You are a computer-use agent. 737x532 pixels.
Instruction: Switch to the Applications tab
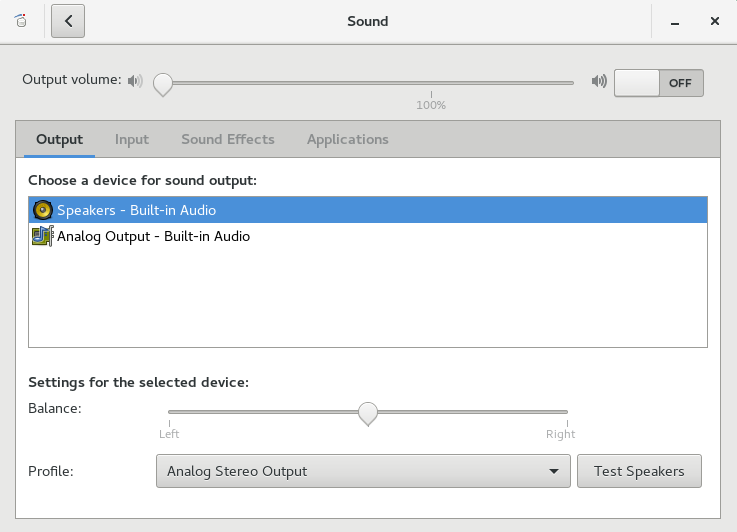pos(347,139)
